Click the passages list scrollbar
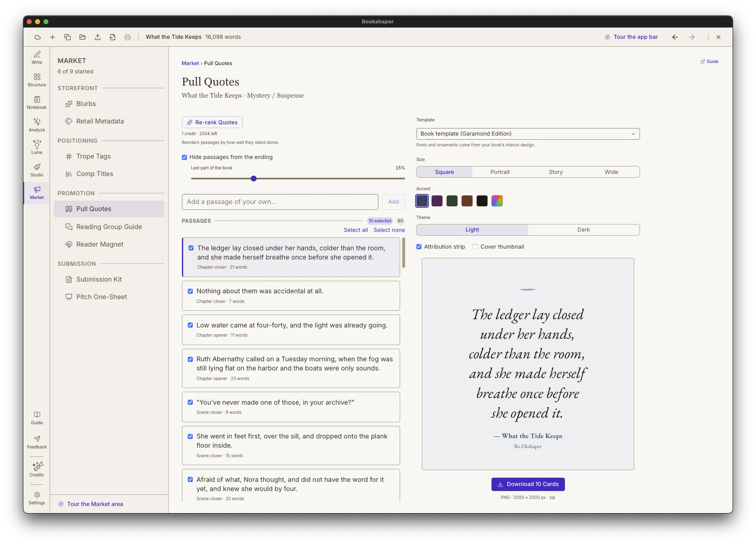 coord(403,253)
